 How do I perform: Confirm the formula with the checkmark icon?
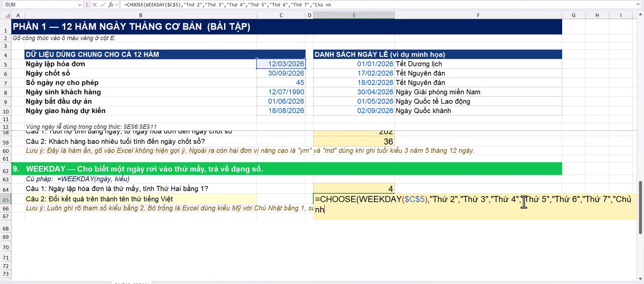102,4
